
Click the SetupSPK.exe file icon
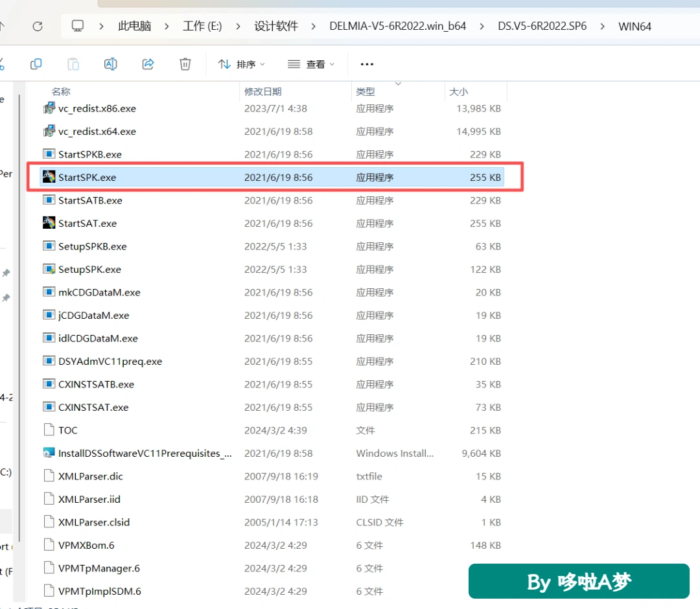(x=49, y=269)
